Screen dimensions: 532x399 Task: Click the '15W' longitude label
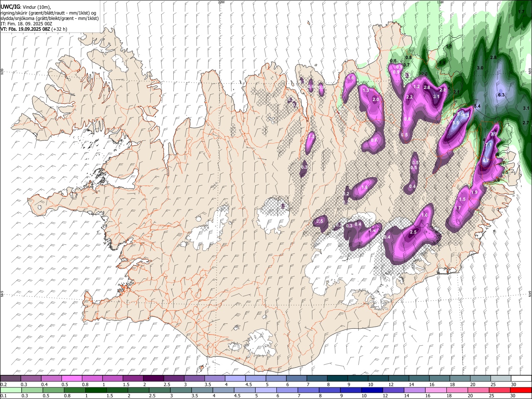click(440, 2)
